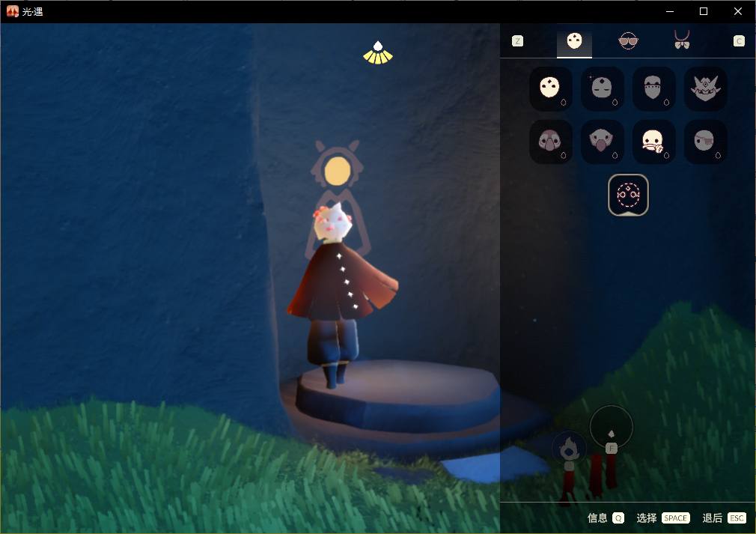This screenshot has height=534, width=756.
Task: Click the highlighted random mask slot
Action: (628, 195)
